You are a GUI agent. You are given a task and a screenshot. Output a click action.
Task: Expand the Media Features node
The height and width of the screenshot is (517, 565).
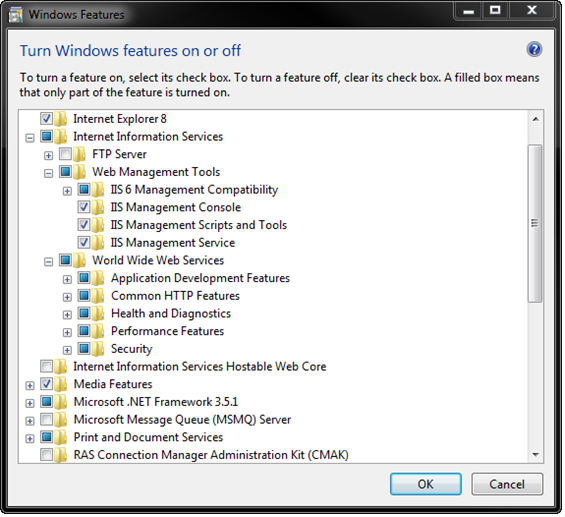pos(30,385)
